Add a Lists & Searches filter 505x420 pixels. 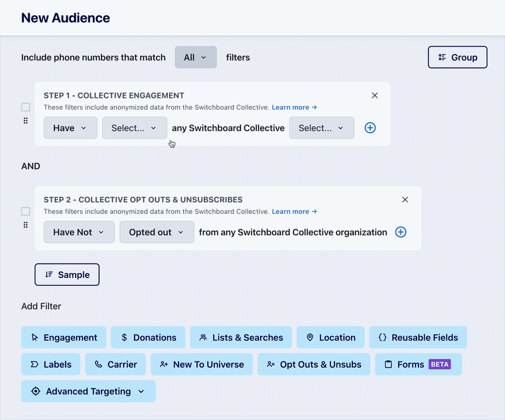241,337
